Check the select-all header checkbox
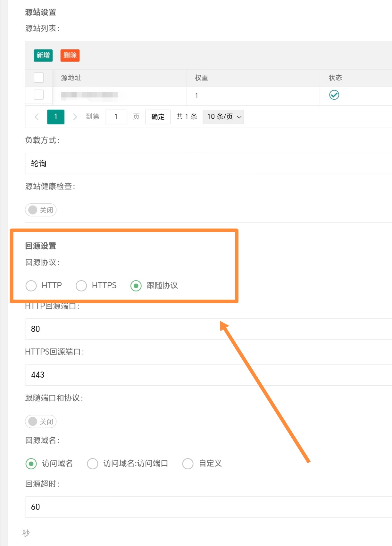Viewport: 392px width, 546px height. coord(39,78)
